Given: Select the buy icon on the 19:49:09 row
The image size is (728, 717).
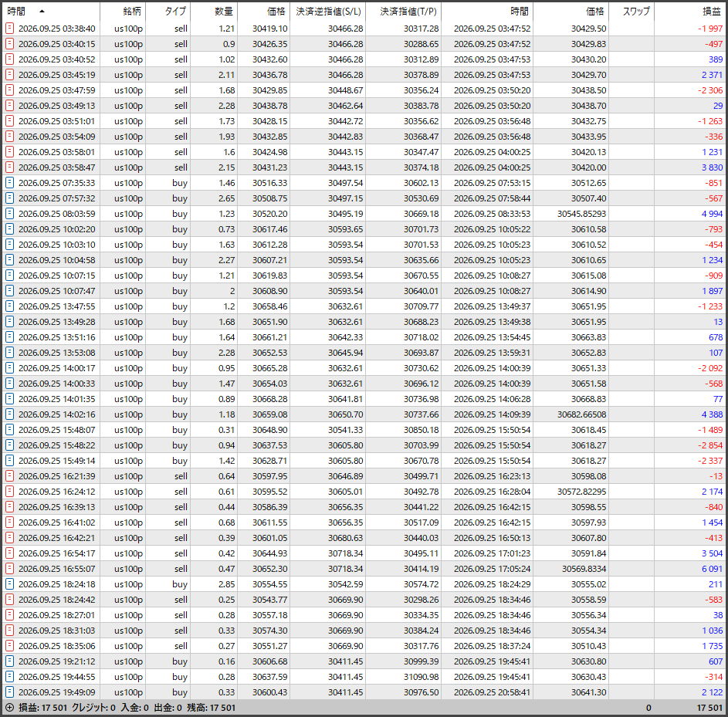Looking at the screenshot, I should click(9, 692).
